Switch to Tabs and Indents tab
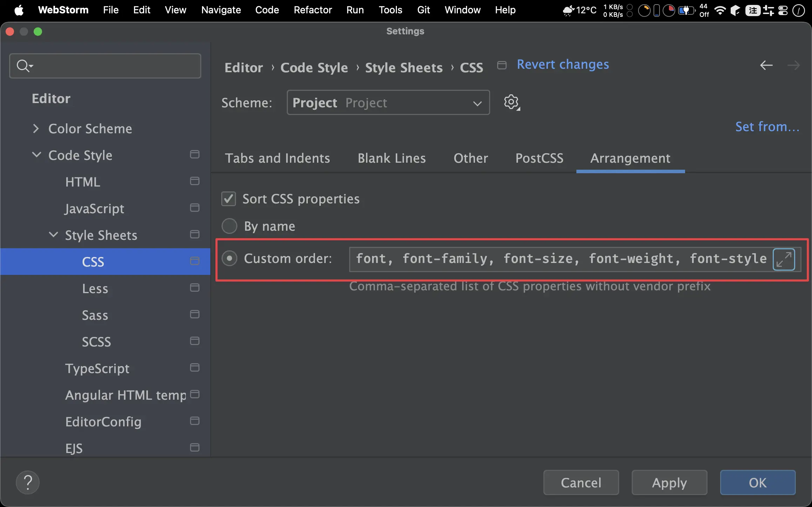 [277, 158]
